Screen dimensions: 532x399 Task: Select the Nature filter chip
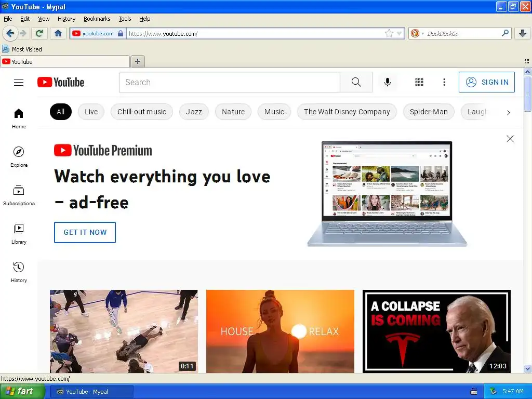coord(233,112)
